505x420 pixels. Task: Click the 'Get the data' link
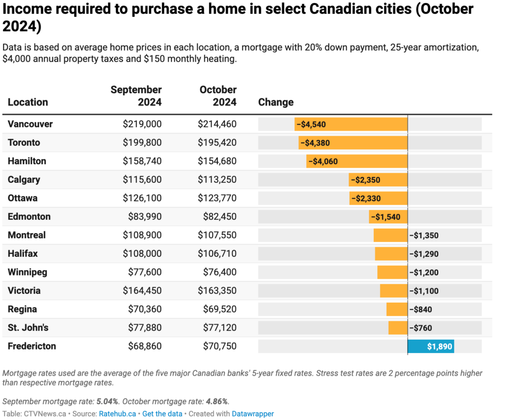162,414
